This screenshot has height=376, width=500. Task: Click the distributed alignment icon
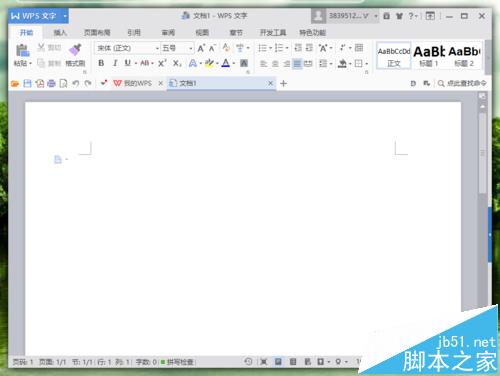(x=308, y=63)
